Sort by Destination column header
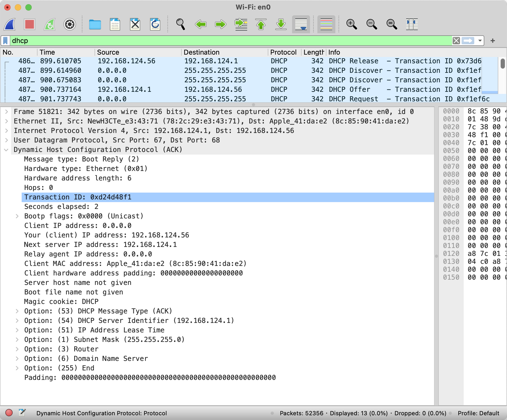The height and width of the screenshot is (420, 507). point(224,52)
